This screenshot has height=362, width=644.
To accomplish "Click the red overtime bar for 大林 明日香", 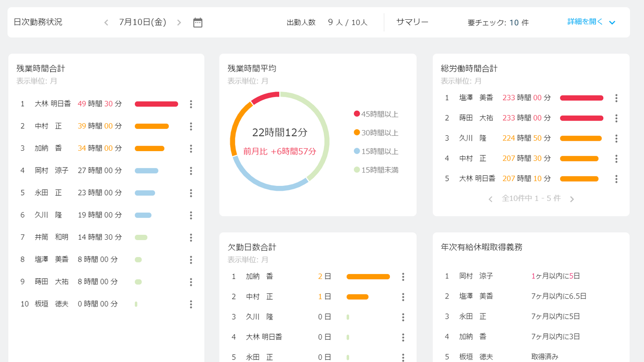I will click(156, 104).
